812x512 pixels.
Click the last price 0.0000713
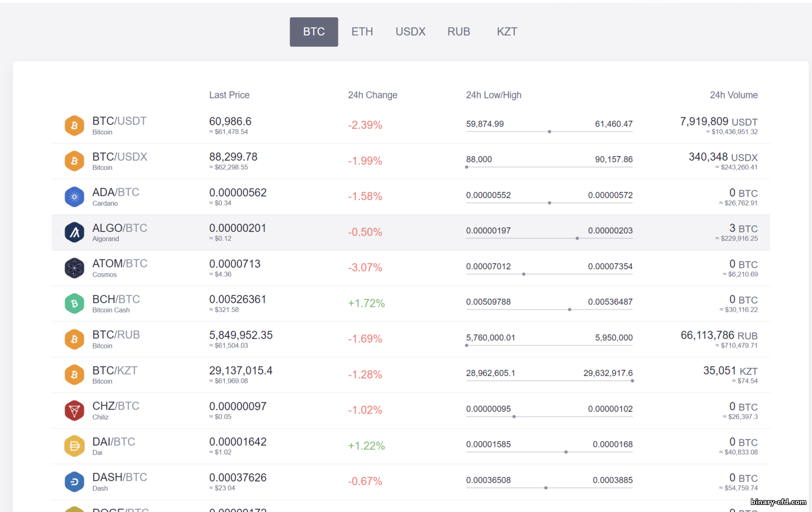(235, 264)
